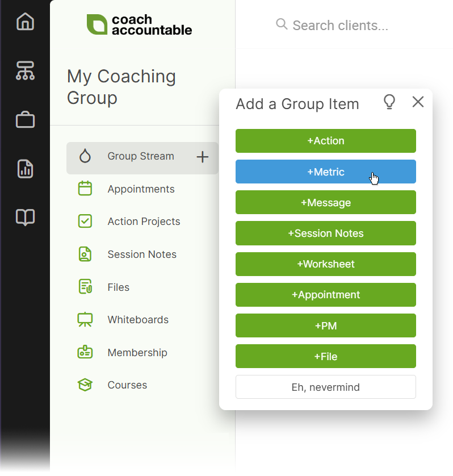Click the Files document-clip icon
Viewport: 453px width, 476px height.
[x=85, y=287]
